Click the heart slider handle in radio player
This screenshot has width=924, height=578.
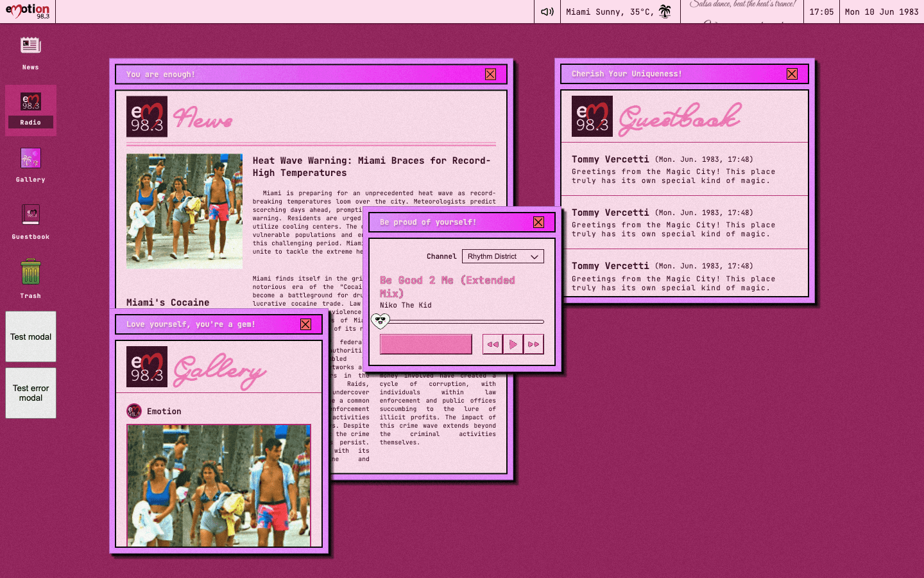[381, 320]
